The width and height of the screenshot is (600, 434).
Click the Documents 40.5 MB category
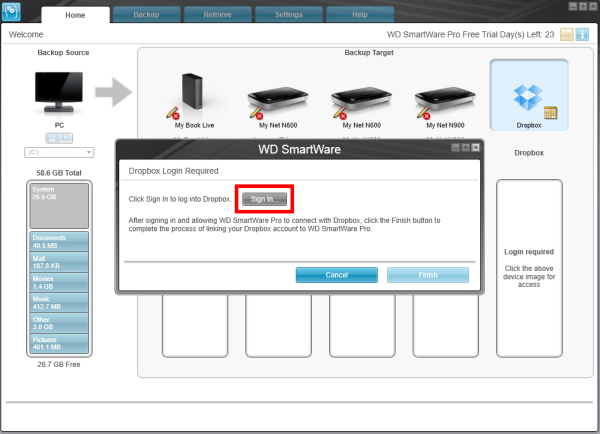pos(59,241)
